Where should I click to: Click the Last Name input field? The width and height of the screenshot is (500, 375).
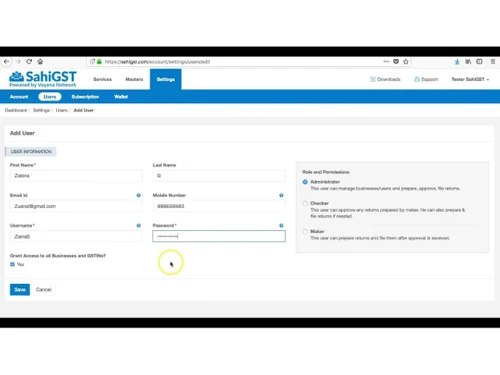219,176
